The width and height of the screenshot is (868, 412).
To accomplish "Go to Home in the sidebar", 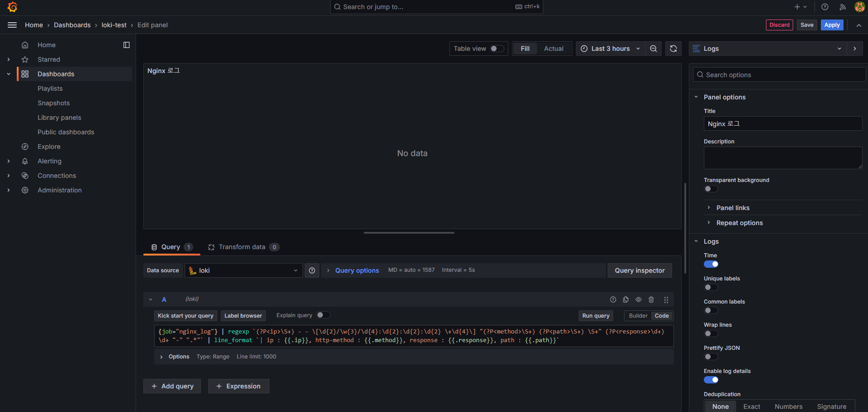I will click(x=46, y=45).
